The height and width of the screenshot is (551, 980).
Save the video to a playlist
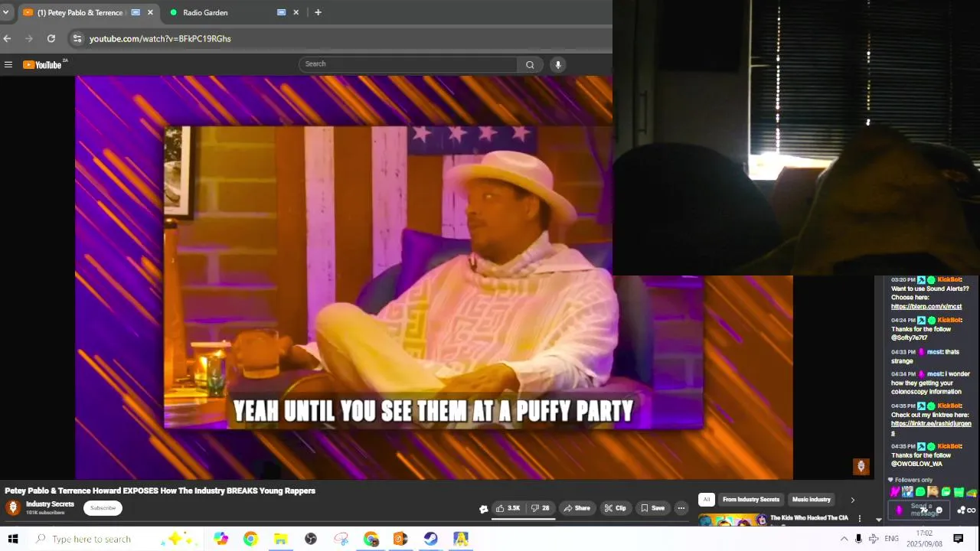tap(652, 508)
